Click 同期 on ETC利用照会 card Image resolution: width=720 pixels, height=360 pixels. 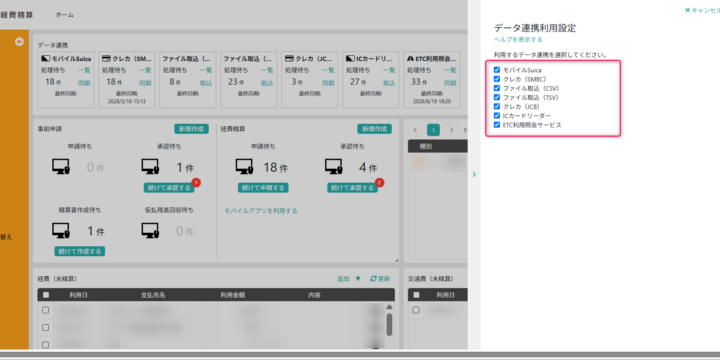[450, 83]
